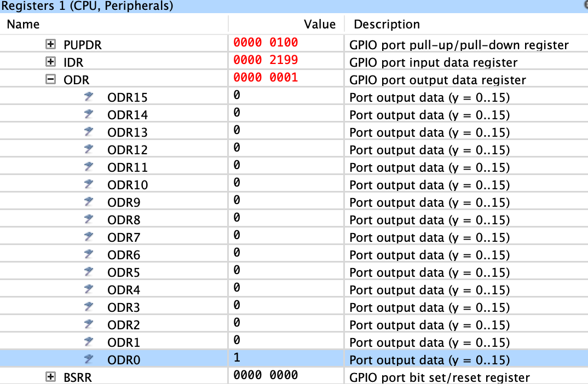Viewport: 588px width, 384px height.
Task: Click the bitfield icon beside ODR3
Action: 89,306
